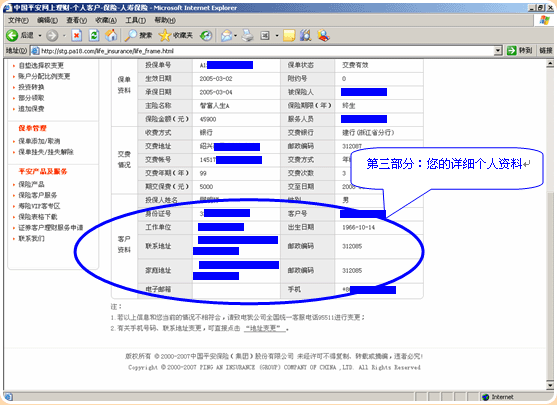Click the 链接 Links toolbar label

click(546, 51)
